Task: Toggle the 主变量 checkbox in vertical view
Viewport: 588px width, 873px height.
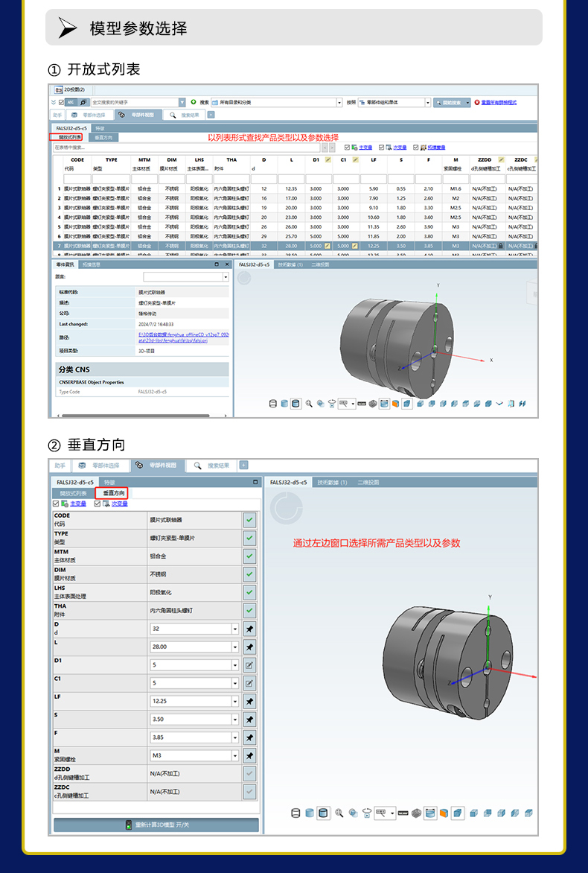Action: tap(57, 504)
